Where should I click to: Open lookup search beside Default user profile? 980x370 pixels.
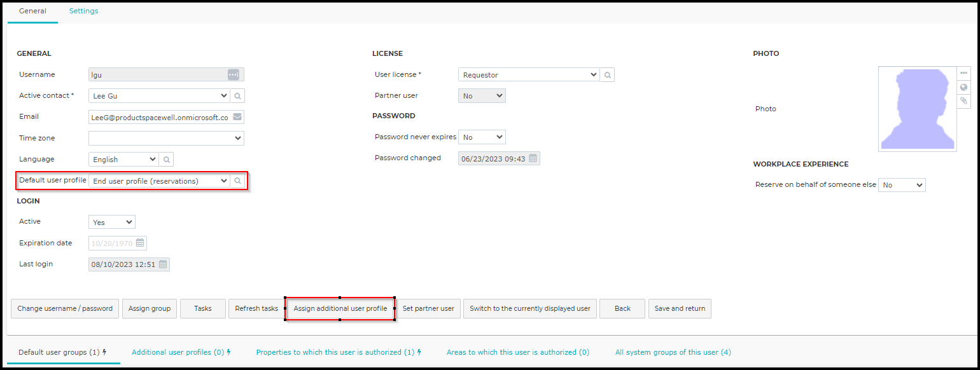pos(237,181)
